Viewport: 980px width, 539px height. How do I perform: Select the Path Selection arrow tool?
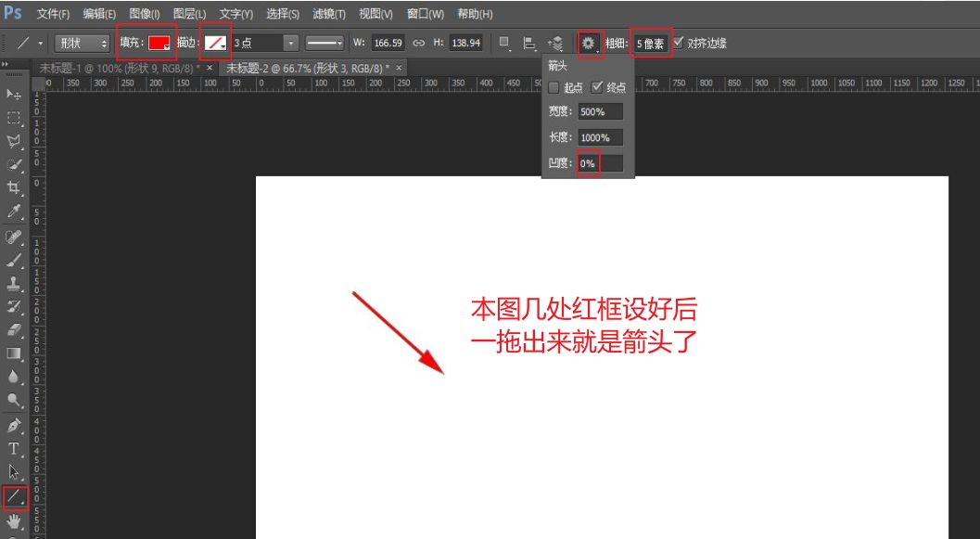[14, 472]
